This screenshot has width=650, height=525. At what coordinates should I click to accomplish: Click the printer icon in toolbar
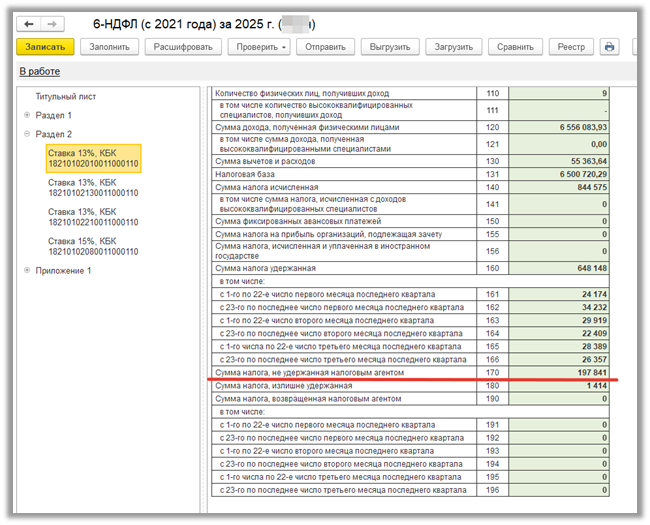point(609,47)
